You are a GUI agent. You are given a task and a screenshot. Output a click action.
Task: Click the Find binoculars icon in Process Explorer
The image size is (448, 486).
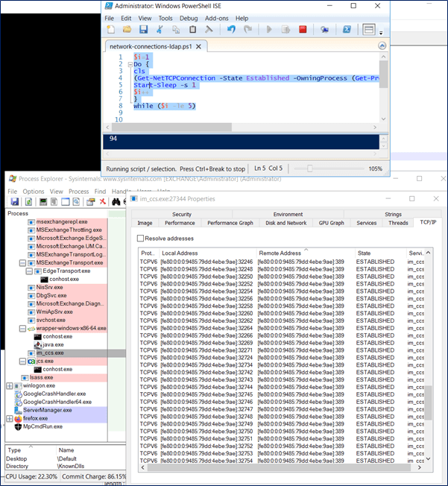[117, 202]
